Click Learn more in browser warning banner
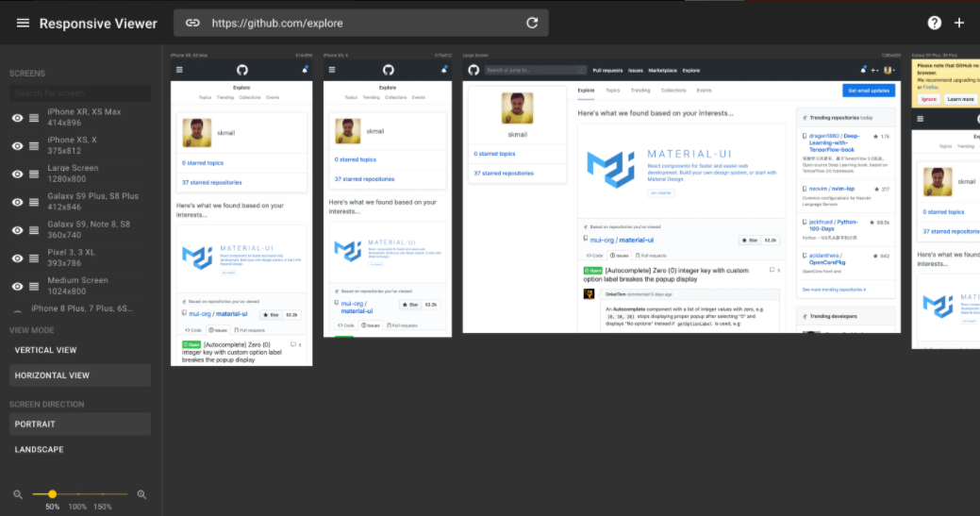980x516 pixels. tap(960, 99)
